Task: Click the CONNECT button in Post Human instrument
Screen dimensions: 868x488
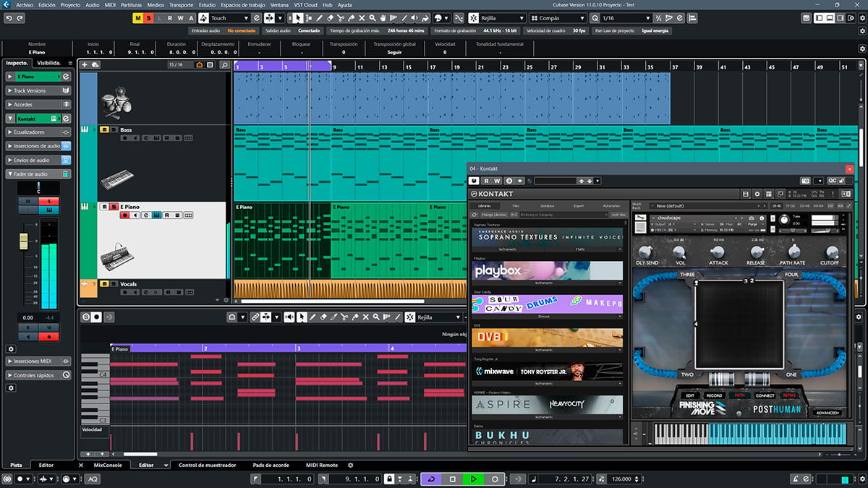Action: [765, 395]
